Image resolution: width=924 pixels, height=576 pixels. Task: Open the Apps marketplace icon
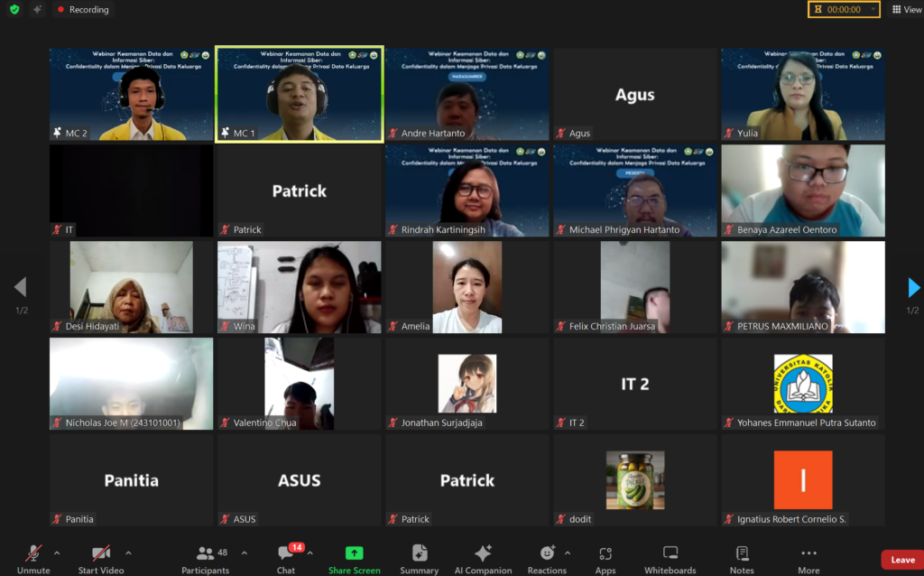(x=605, y=553)
